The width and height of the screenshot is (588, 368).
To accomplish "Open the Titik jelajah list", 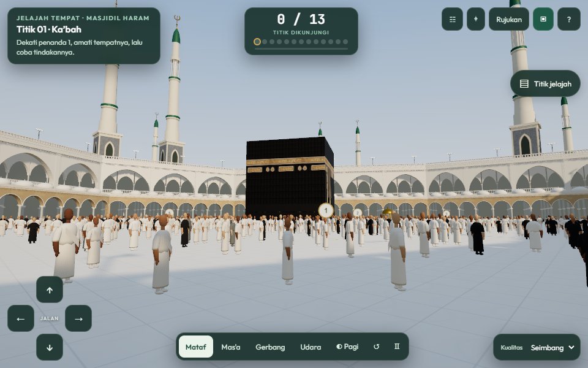I will [545, 84].
